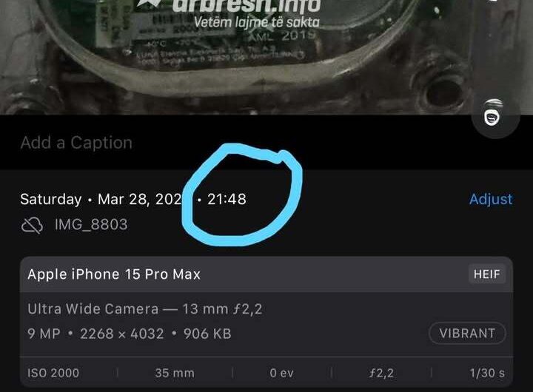The width and height of the screenshot is (533, 392).
Task: Tap the 0 ev exposure value
Action: [282, 373]
